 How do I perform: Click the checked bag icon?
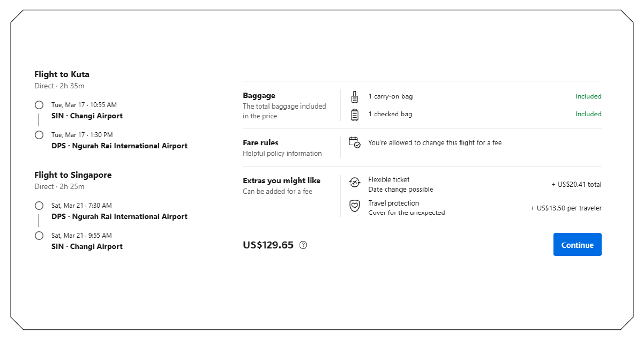pyautogui.click(x=355, y=114)
